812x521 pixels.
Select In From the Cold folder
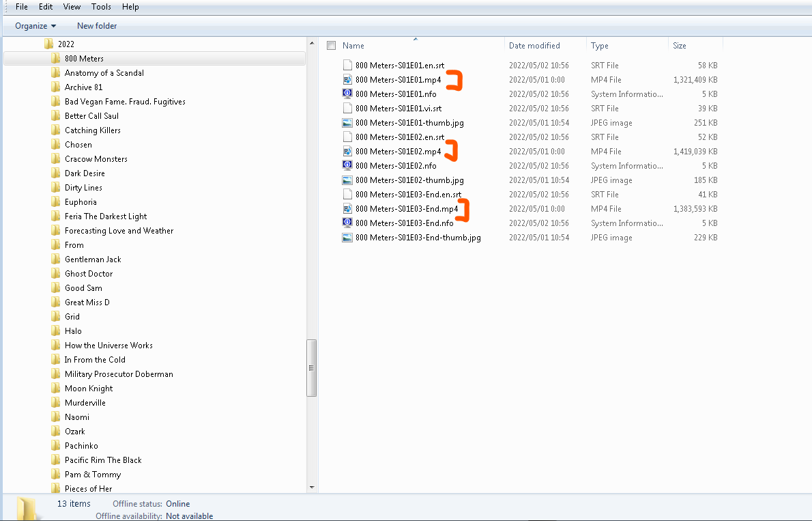pyautogui.click(x=95, y=360)
